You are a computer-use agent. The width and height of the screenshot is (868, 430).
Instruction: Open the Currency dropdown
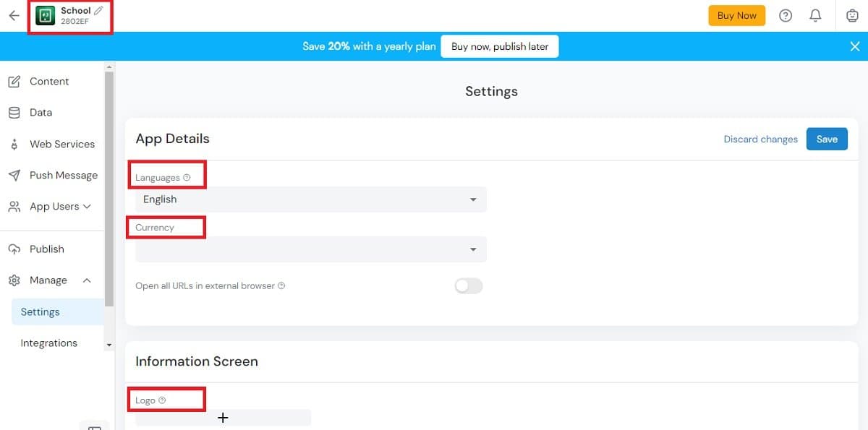point(310,249)
